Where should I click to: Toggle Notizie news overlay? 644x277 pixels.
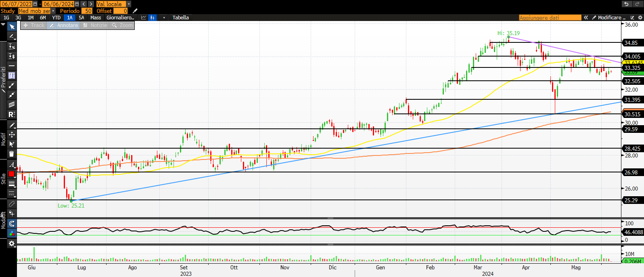pos(95,25)
